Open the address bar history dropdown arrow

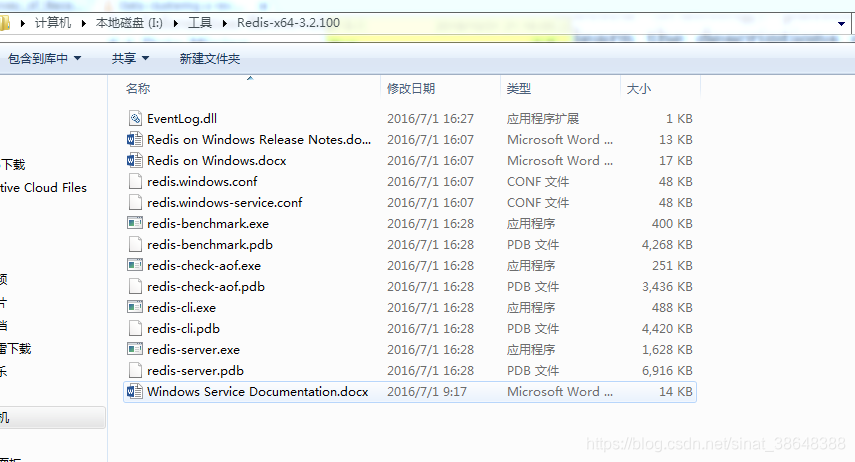[841, 23]
